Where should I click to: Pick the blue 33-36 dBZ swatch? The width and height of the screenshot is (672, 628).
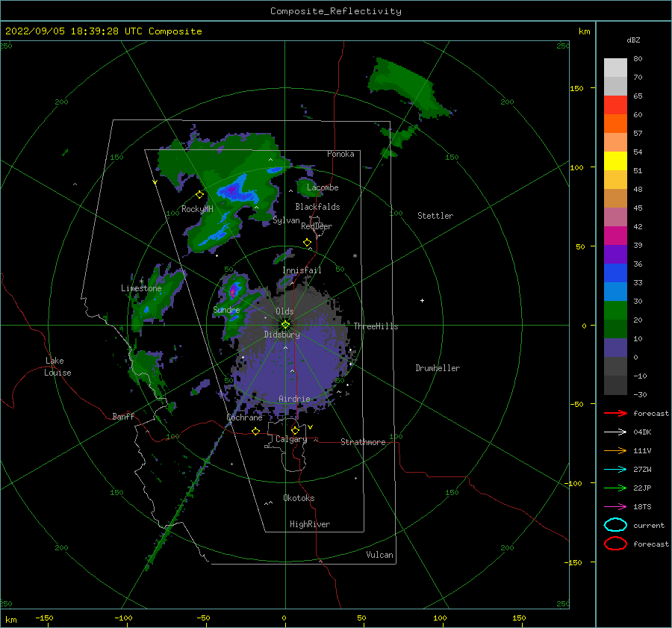pyautogui.click(x=615, y=273)
